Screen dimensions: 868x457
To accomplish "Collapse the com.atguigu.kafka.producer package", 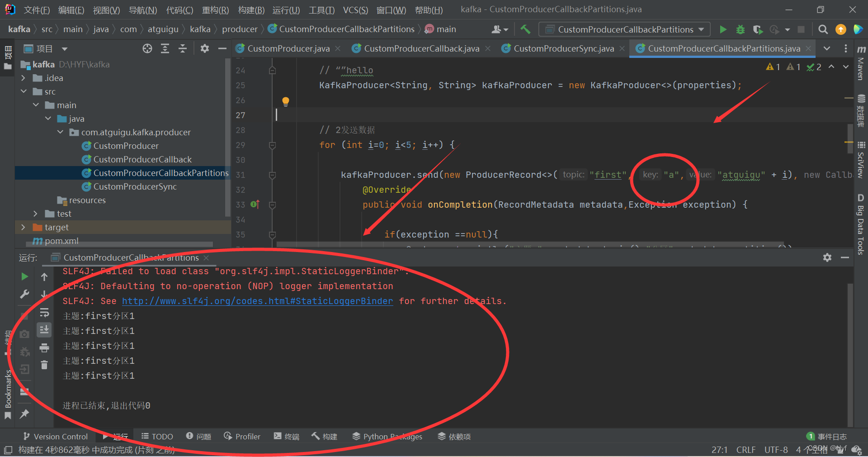I will tap(60, 132).
